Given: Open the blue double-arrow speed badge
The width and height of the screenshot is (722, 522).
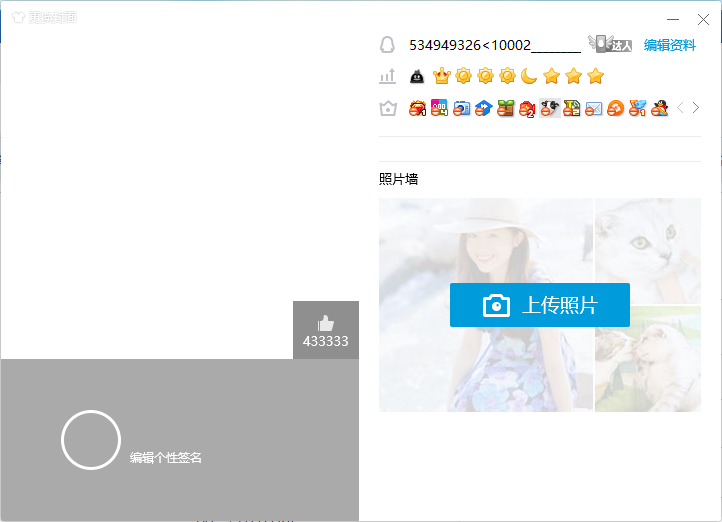Looking at the screenshot, I should pos(483,108).
